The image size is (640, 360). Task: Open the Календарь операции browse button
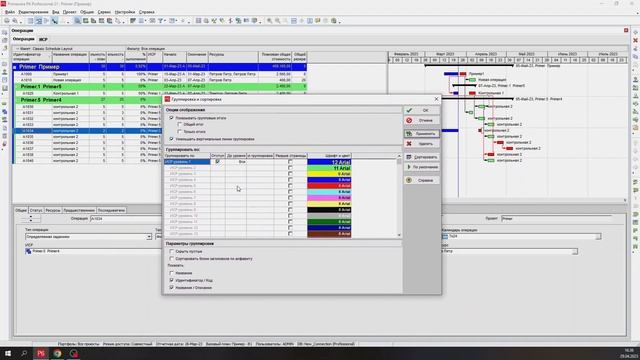[598, 237]
